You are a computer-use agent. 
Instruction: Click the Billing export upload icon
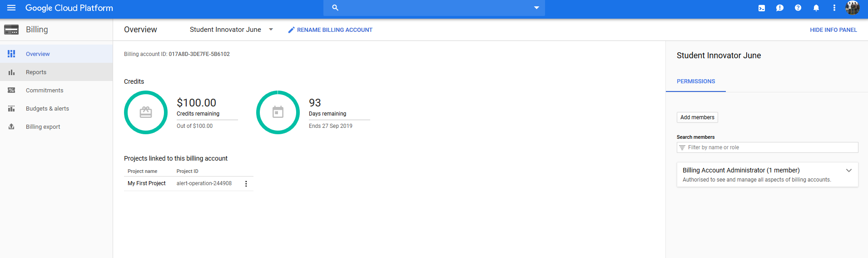pyautogui.click(x=11, y=126)
